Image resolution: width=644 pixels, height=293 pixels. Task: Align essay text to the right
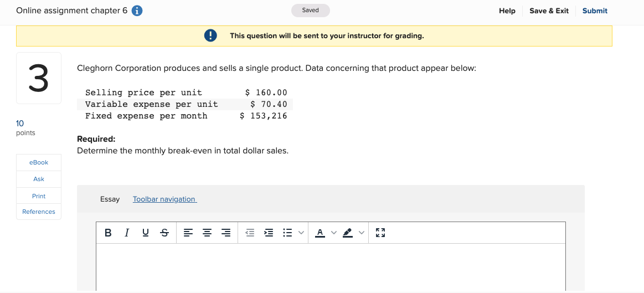226,233
